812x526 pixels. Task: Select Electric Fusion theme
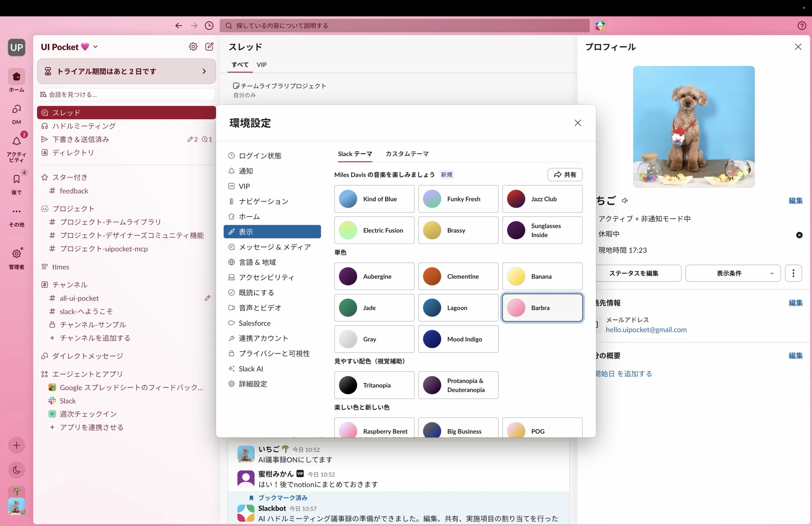[x=374, y=230]
